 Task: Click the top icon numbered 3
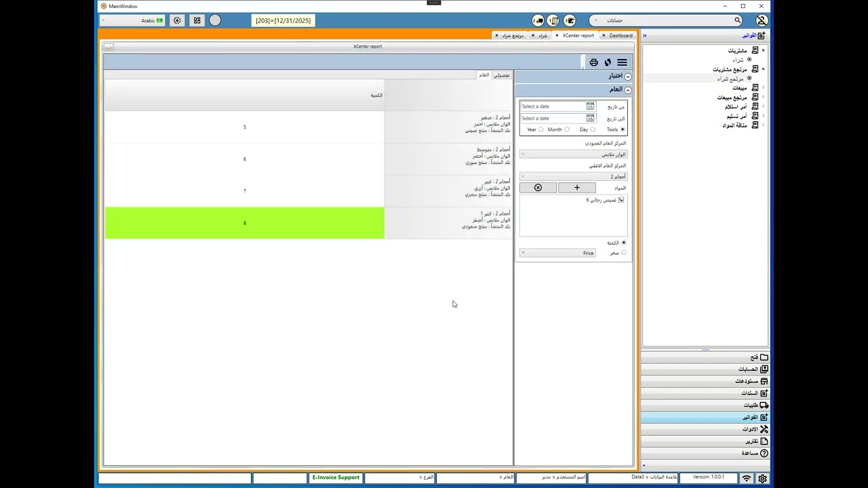coord(570,20)
